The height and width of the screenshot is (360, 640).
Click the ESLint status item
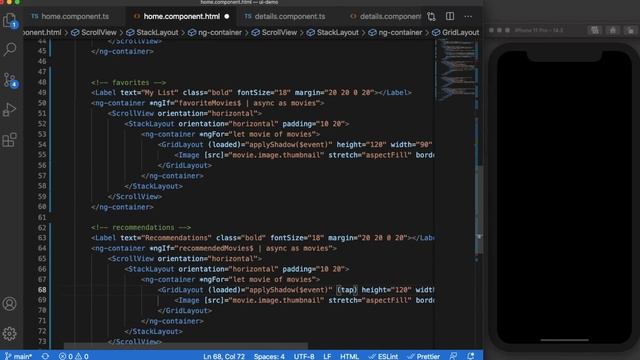[383, 356]
